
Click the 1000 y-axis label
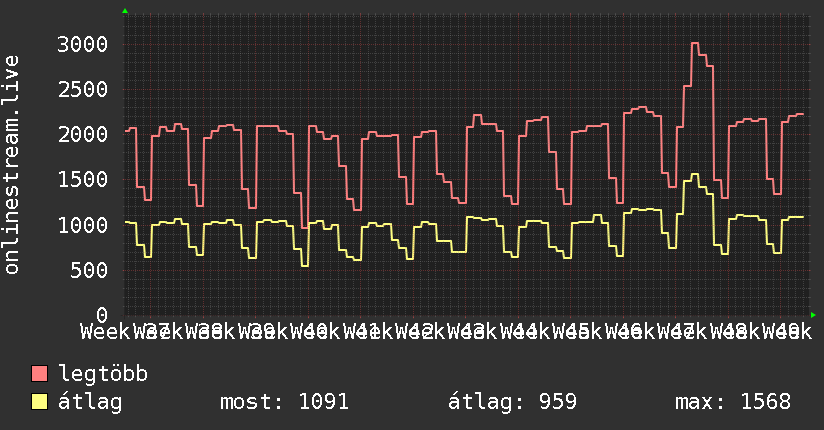83,225
